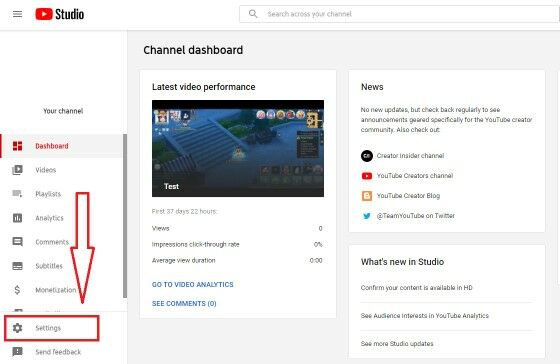
Task: Click the Blogger icon for Creator Blog
Action: coord(367,196)
